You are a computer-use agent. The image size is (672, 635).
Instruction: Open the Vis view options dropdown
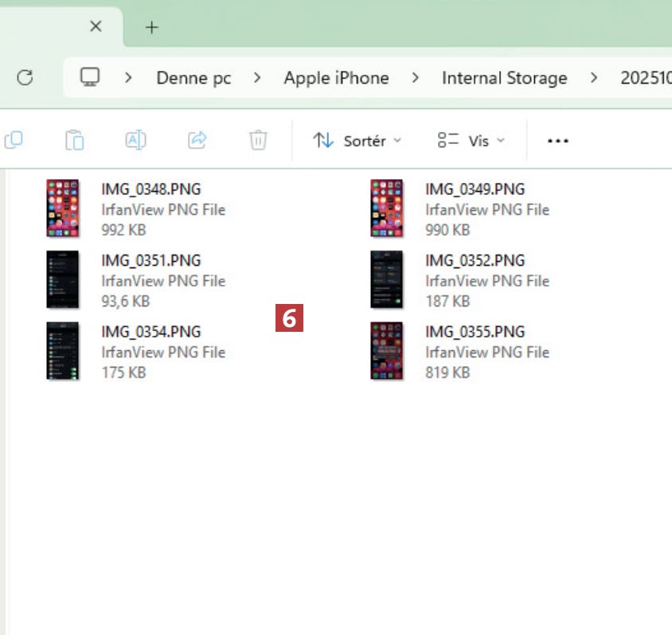(x=471, y=140)
